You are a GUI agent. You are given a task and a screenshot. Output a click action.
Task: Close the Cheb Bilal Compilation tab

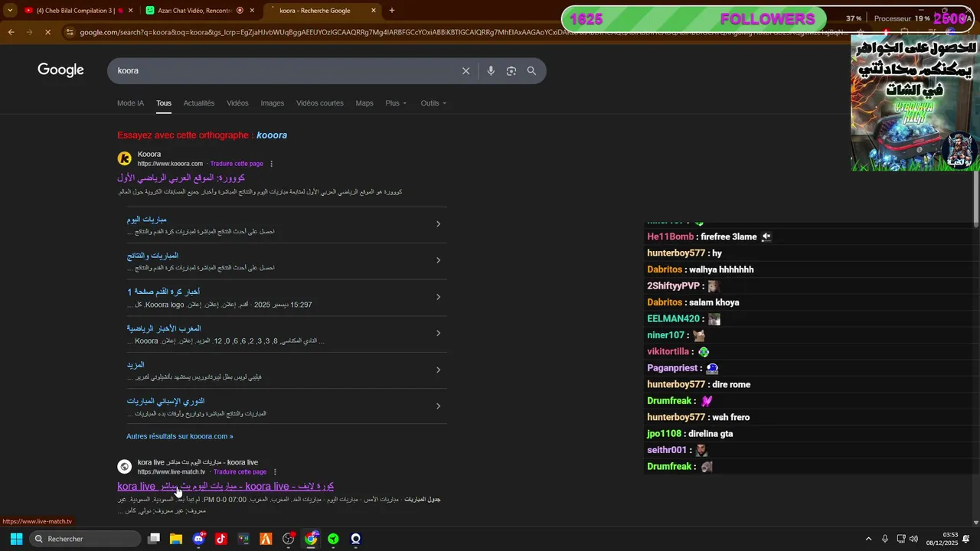point(130,11)
